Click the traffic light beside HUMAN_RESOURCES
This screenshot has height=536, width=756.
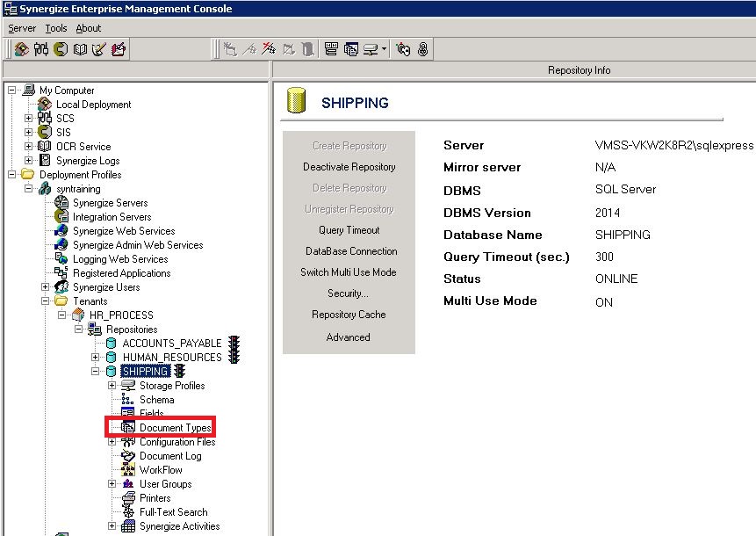pos(234,357)
